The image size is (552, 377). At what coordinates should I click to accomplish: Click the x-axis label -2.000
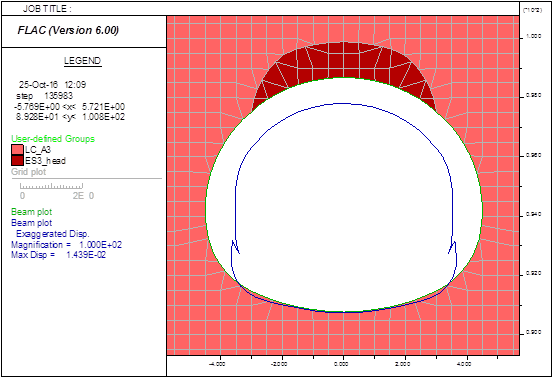(x=279, y=364)
